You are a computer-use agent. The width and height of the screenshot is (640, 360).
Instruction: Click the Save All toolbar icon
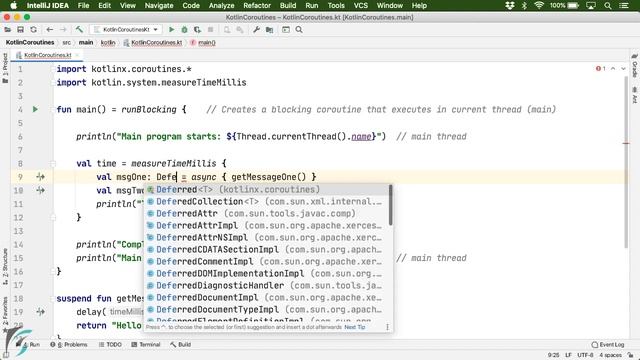pos(20,29)
